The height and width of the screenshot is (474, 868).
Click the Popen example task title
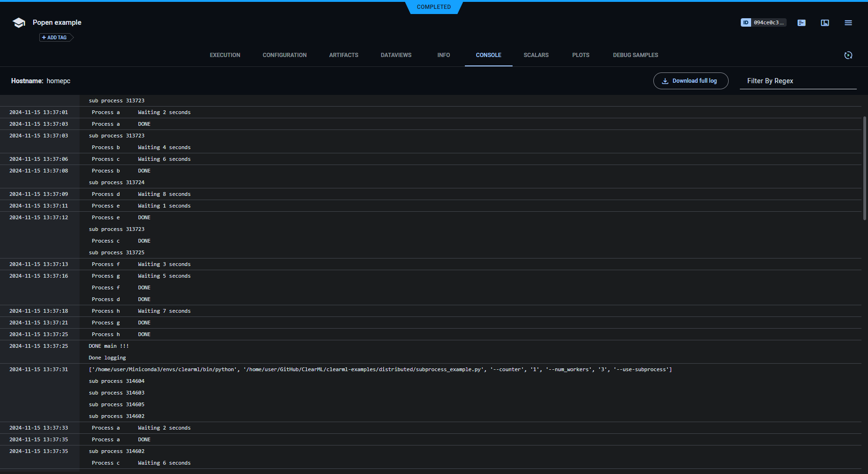click(x=57, y=22)
